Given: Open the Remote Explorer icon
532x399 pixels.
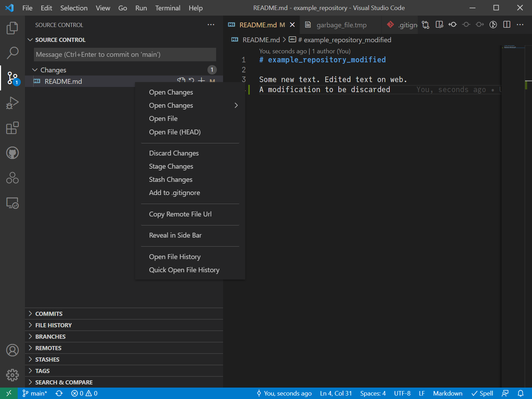Looking at the screenshot, I should [x=12, y=203].
